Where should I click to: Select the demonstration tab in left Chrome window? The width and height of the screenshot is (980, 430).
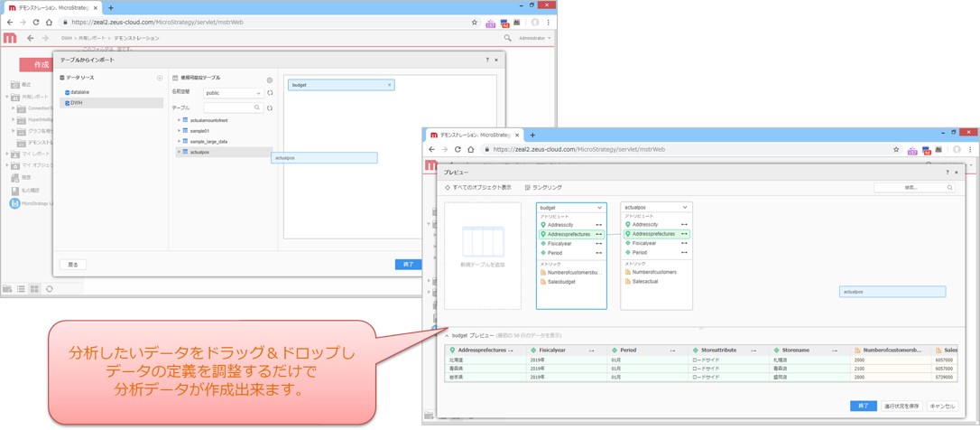coord(52,7)
